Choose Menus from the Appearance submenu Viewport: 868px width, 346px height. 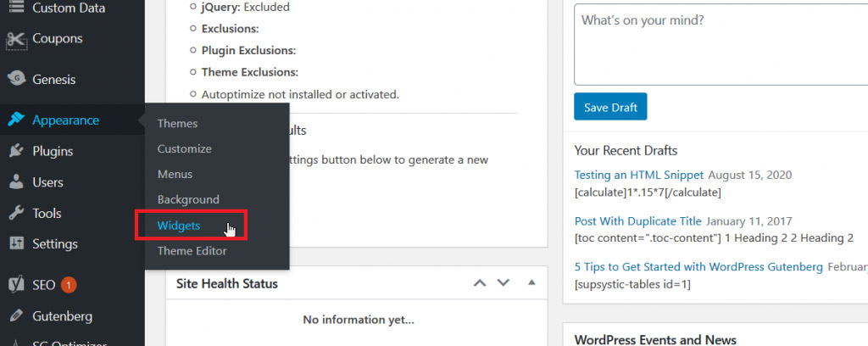point(175,174)
